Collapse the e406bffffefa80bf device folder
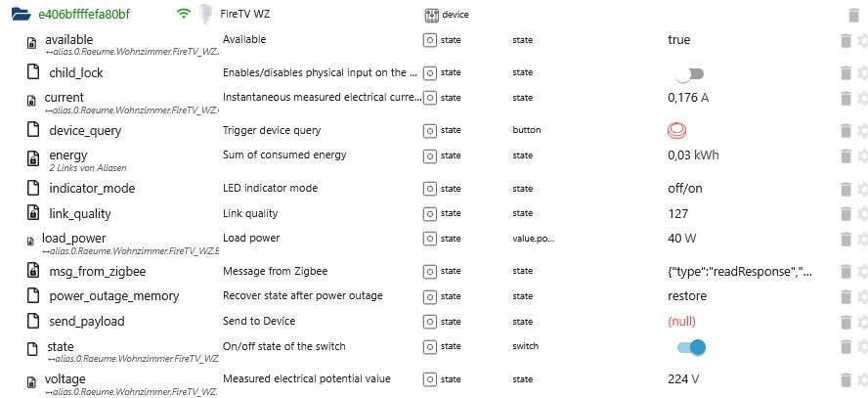This screenshot has width=868, height=398. point(22,14)
